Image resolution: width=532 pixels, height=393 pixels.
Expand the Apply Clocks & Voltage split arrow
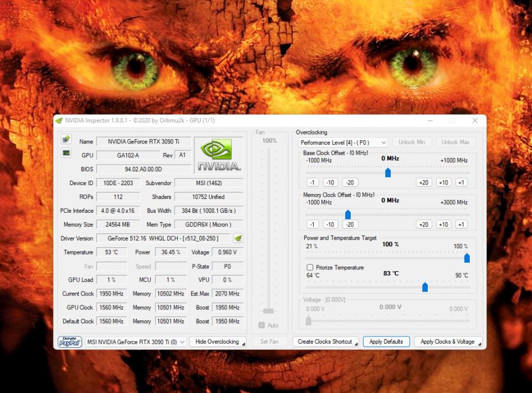click(480, 344)
